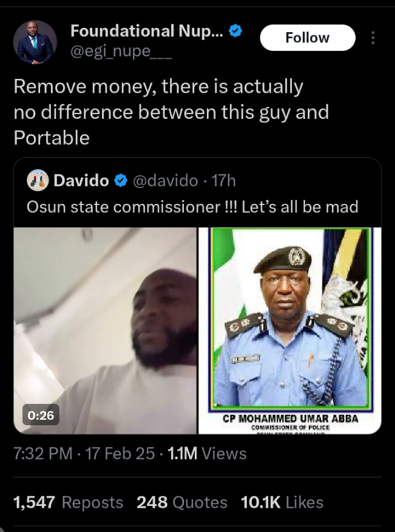
Task: Open Davido's name in the quoted tweet
Action: pyautogui.click(x=81, y=180)
